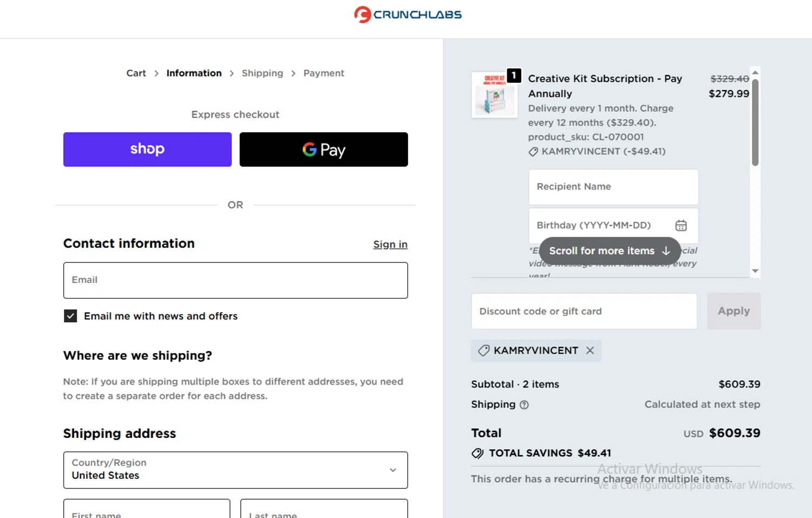Click the shipping help question icon
This screenshot has height=518, width=812.
(524, 405)
